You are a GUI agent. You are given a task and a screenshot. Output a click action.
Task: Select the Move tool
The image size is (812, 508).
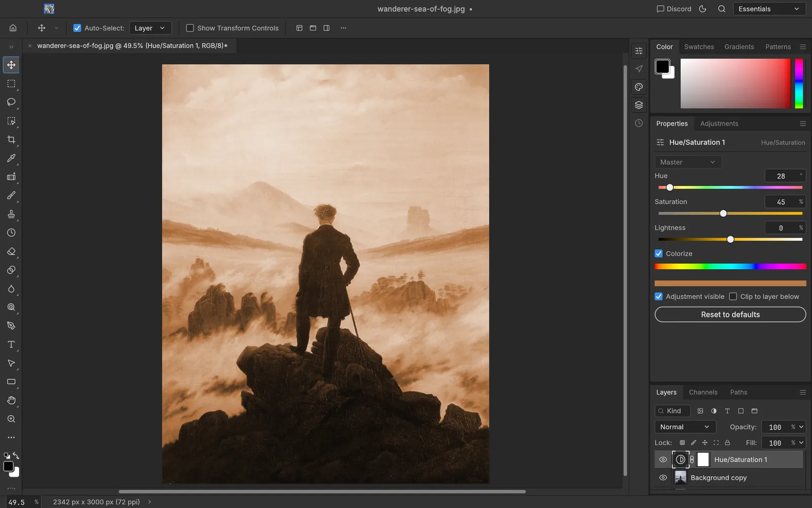[x=11, y=65]
